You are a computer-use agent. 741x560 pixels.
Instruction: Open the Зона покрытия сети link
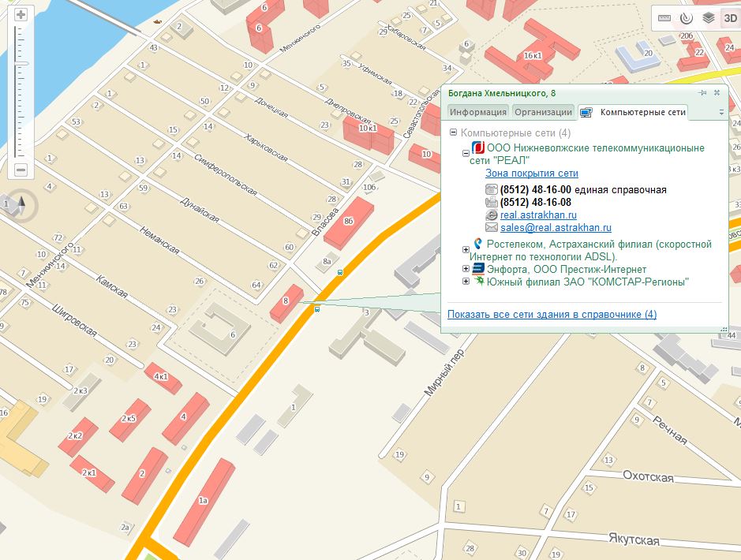tap(532, 174)
